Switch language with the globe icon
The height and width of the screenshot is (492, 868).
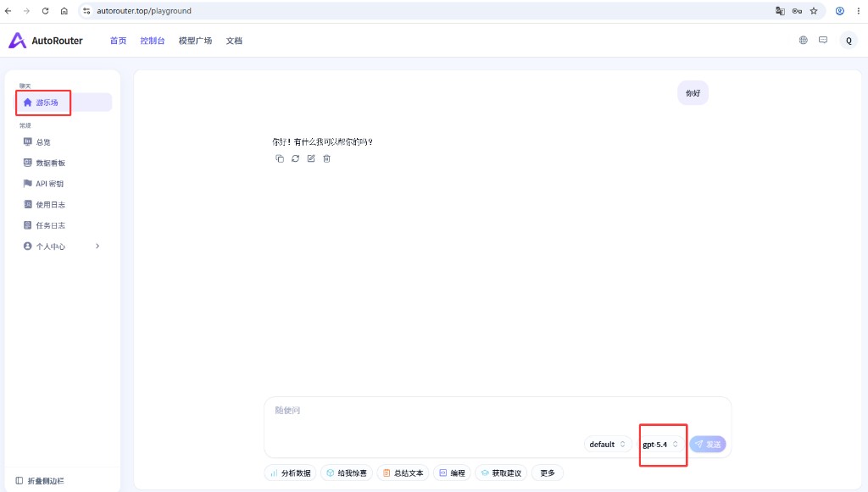(x=804, y=40)
